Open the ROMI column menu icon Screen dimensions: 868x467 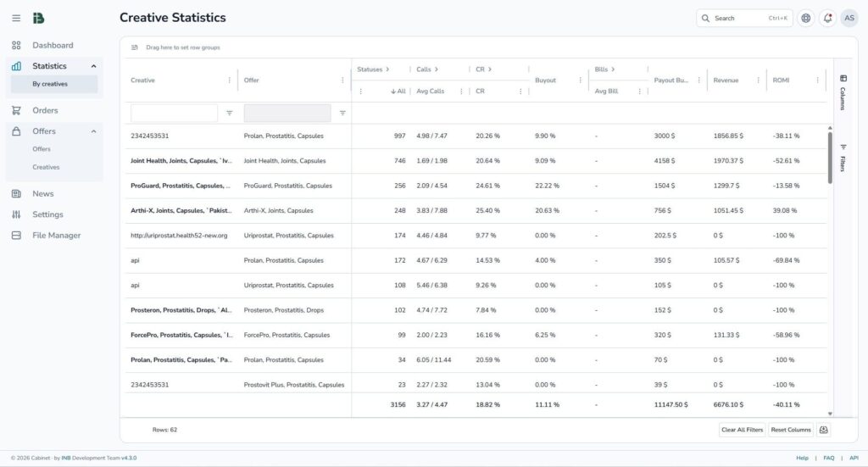pos(817,81)
